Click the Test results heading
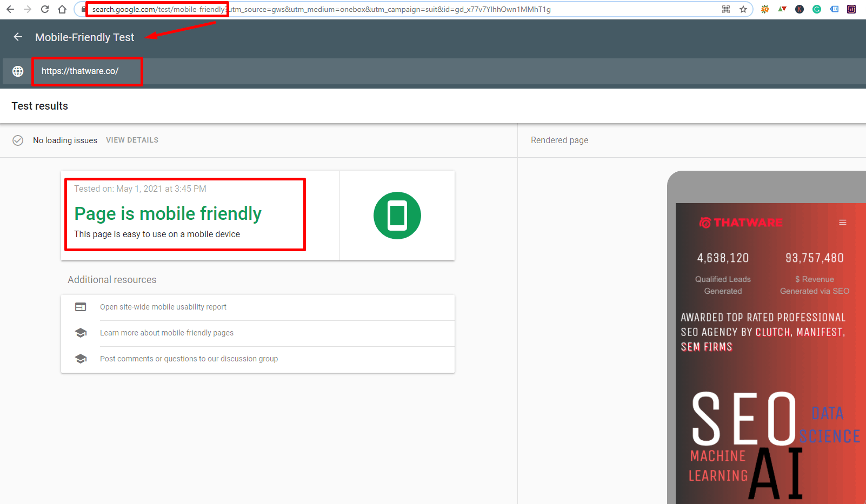The width and height of the screenshot is (866, 504). tap(40, 106)
